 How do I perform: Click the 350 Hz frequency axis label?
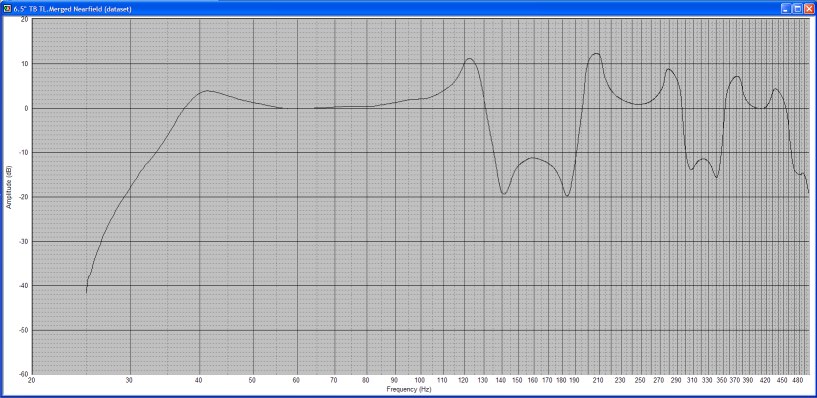point(722,380)
